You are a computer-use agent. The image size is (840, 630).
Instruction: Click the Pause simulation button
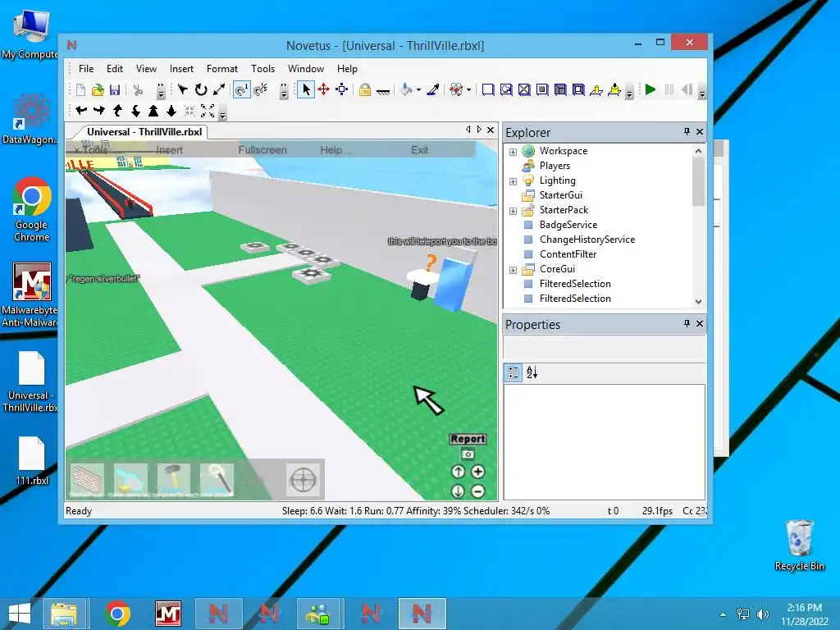pyautogui.click(x=669, y=89)
